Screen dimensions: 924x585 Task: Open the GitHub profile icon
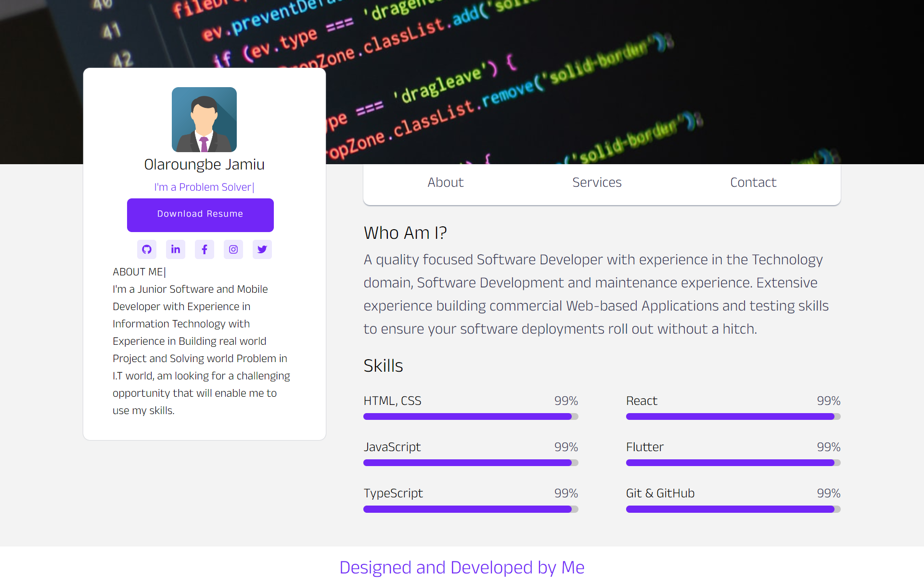click(x=147, y=249)
